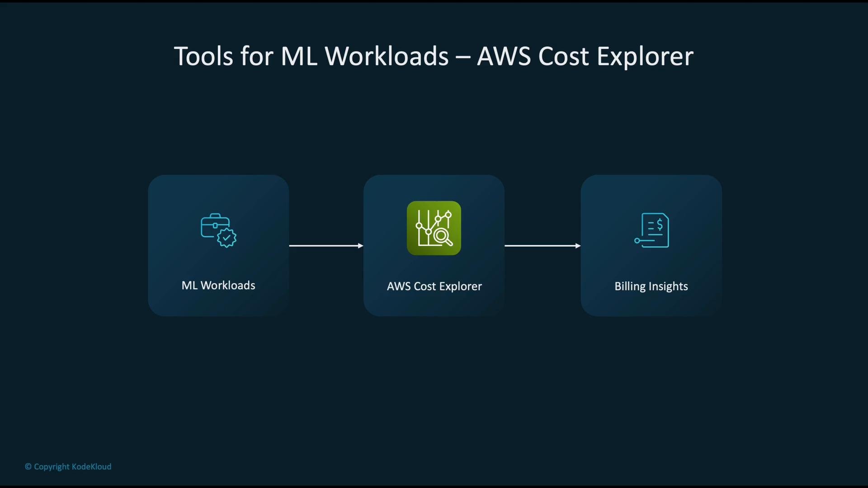Click the 'Copyright KodeKloud' text

click(x=68, y=467)
